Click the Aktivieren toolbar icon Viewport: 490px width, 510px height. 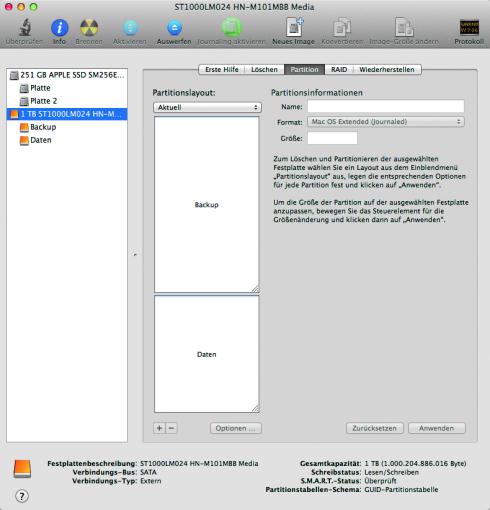130,27
